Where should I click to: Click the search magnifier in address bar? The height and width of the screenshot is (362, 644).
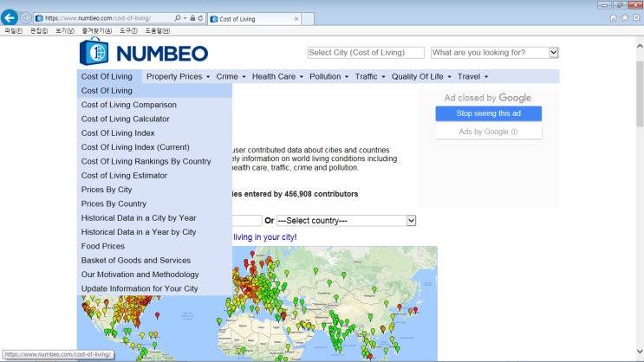coord(179,18)
